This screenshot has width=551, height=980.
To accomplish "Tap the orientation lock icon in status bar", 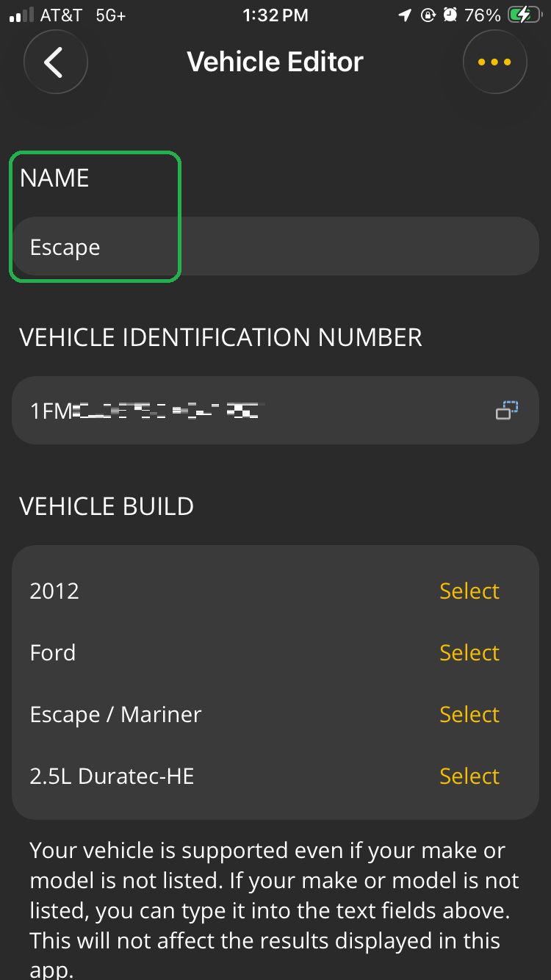I will click(x=428, y=15).
